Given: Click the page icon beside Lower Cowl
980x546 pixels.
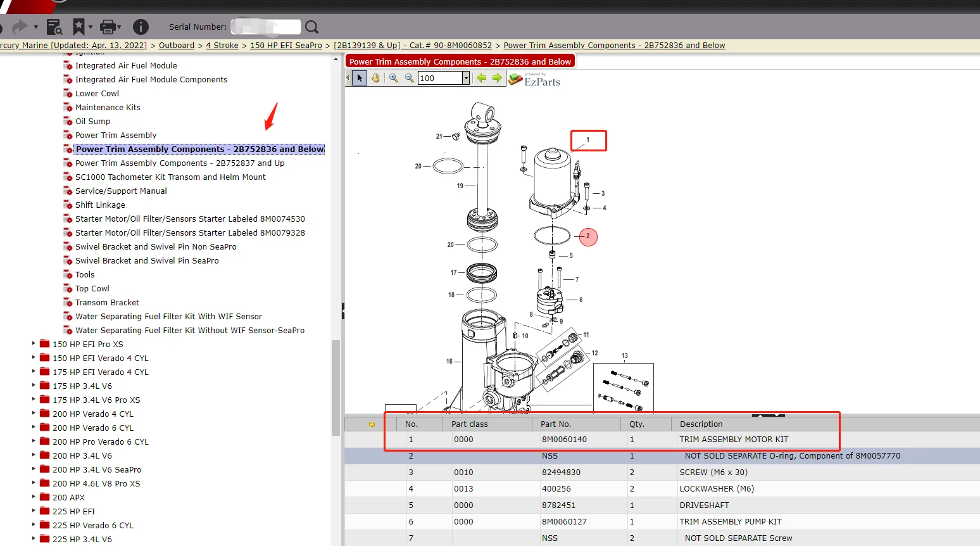Looking at the screenshot, I should click(68, 93).
